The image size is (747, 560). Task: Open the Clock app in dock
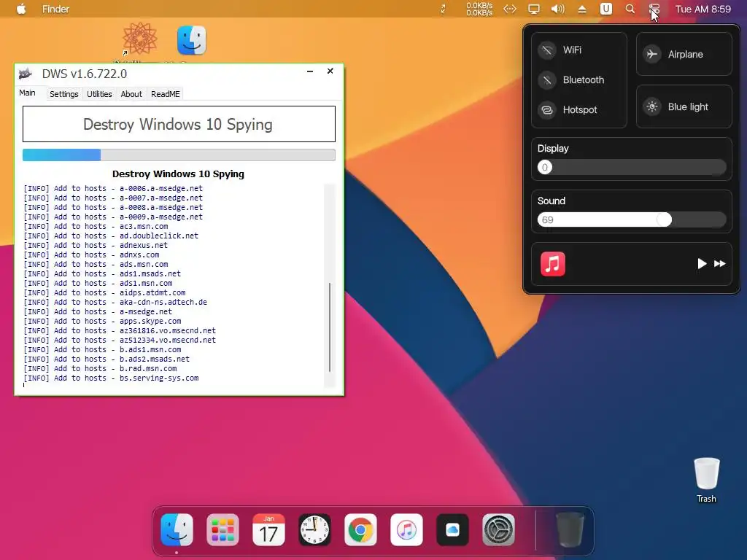pyautogui.click(x=314, y=529)
